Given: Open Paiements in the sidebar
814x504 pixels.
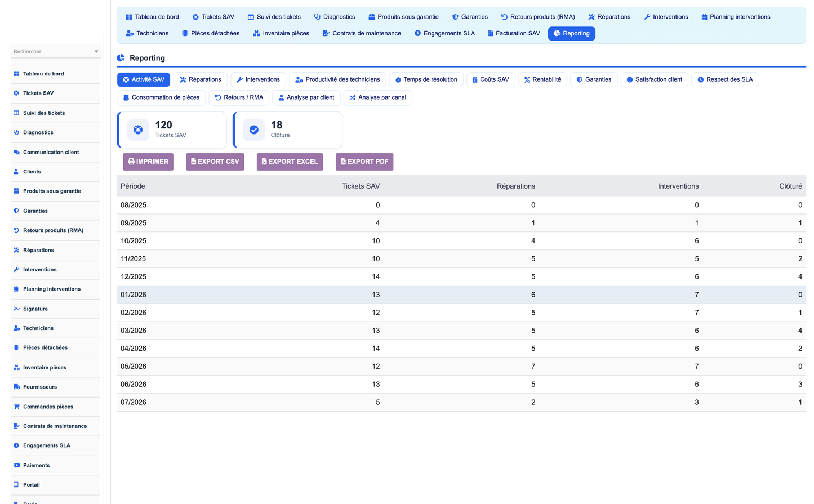Looking at the screenshot, I should point(37,465).
